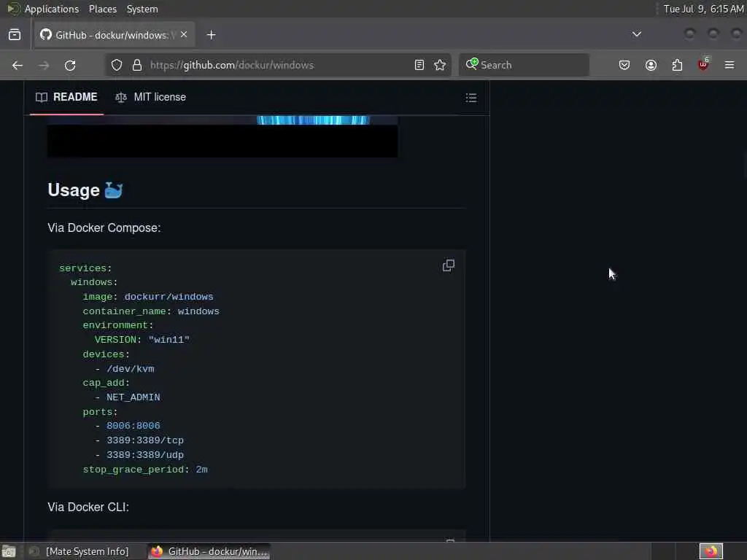Click the Applications menu logo icon
Viewport: 747px width, 560px height.
pyautogui.click(x=13, y=9)
